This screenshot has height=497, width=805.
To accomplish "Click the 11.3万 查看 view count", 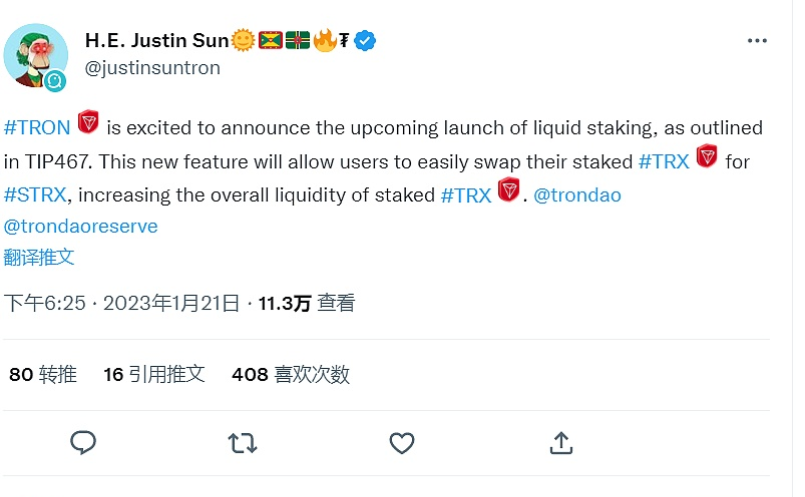I will coord(306,303).
